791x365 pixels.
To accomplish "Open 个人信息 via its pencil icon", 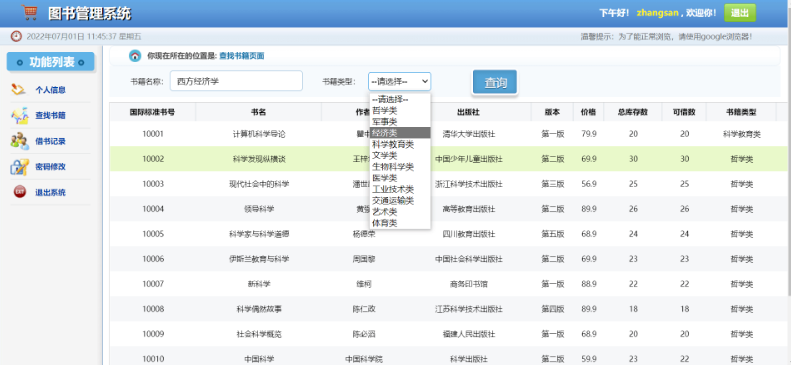I will coord(18,90).
